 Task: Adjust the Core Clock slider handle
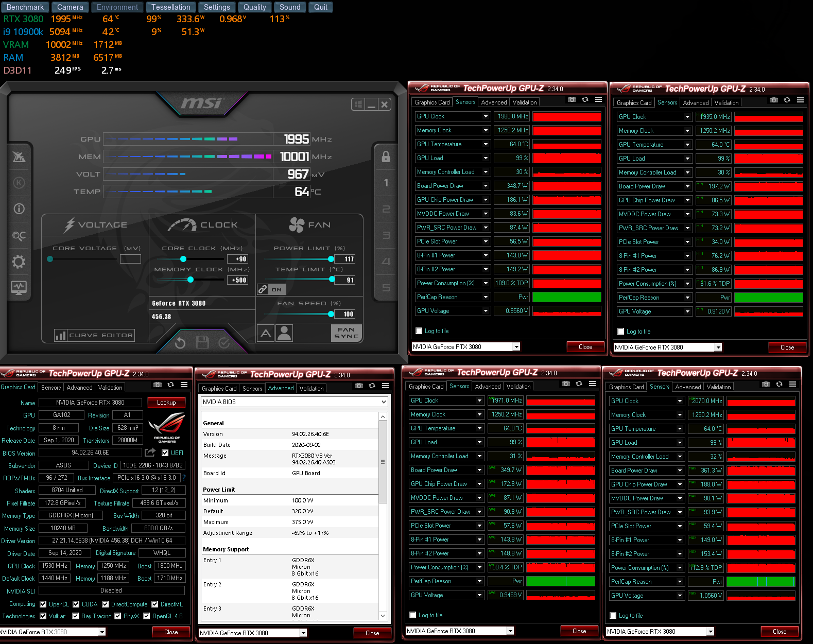click(x=183, y=259)
